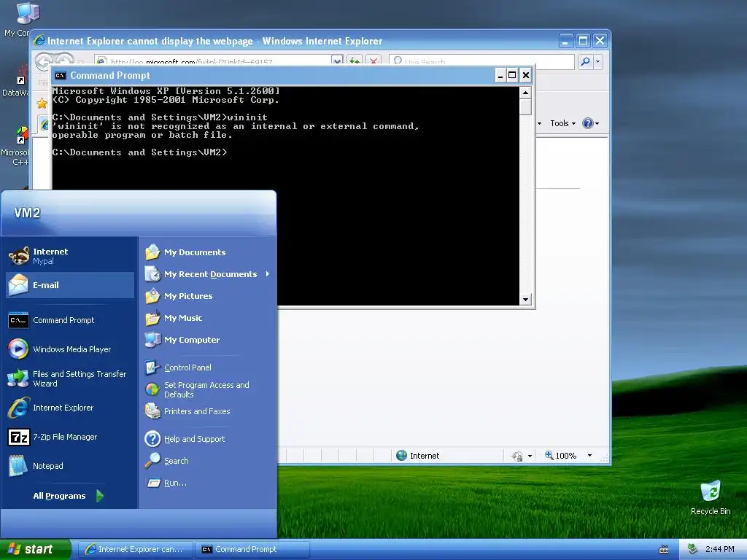The height and width of the screenshot is (560, 747).
Task: Launch Command Prompt from Start menu list
Action: [x=69, y=320]
